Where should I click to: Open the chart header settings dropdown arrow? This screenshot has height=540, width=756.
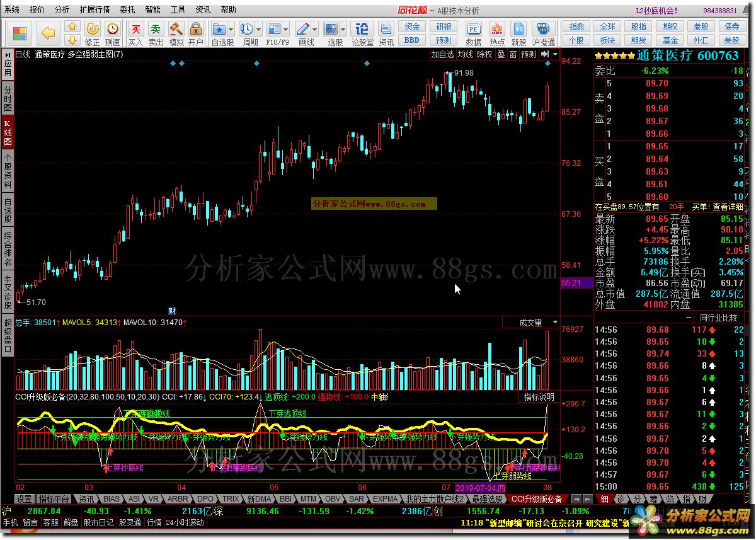tap(555, 55)
